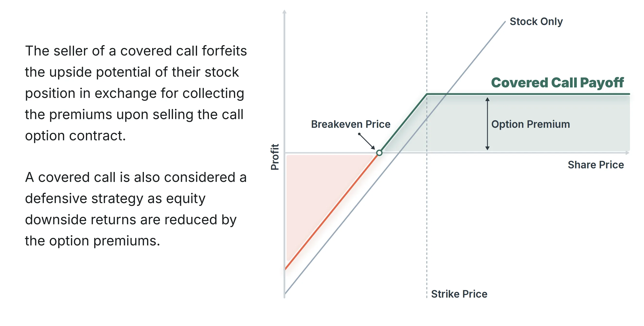
Task: Click the Option Premium double-headed arrow
Action: tap(487, 124)
